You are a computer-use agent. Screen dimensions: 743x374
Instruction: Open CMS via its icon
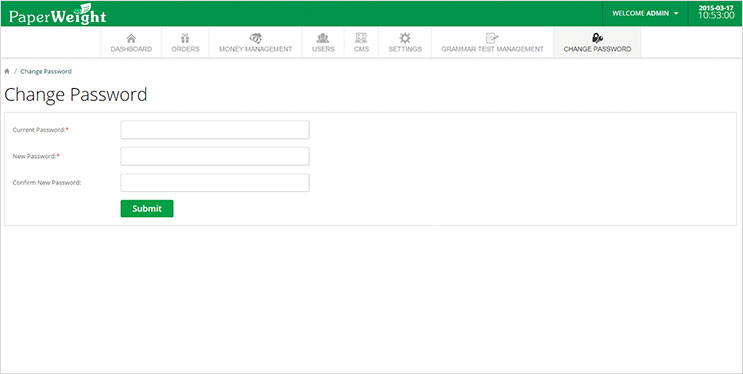click(361, 38)
